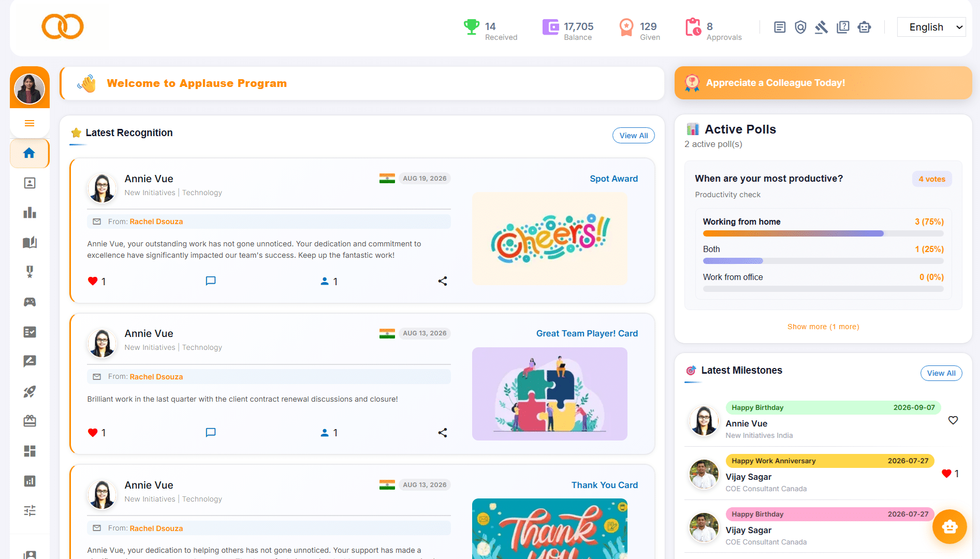Open the news document header icon
980x559 pixels.
click(x=780, y=27)
